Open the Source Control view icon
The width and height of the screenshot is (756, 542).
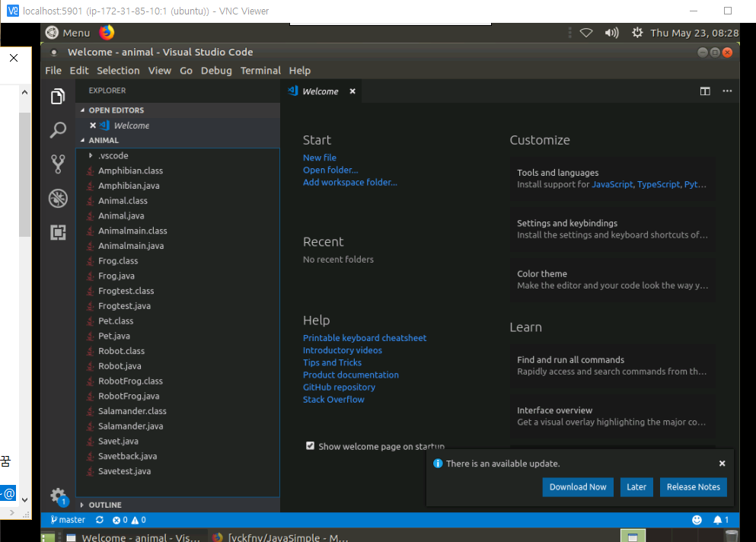[x=58, y=164]
